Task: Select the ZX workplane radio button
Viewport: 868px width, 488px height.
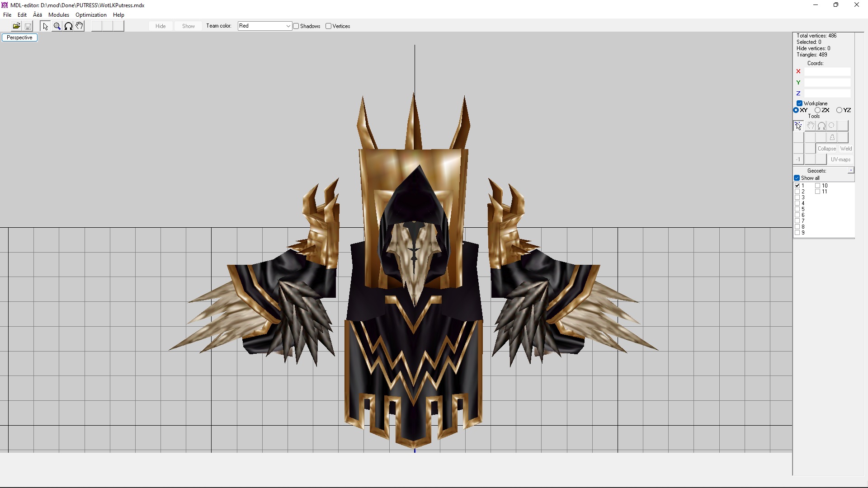Action: [817, 110]
